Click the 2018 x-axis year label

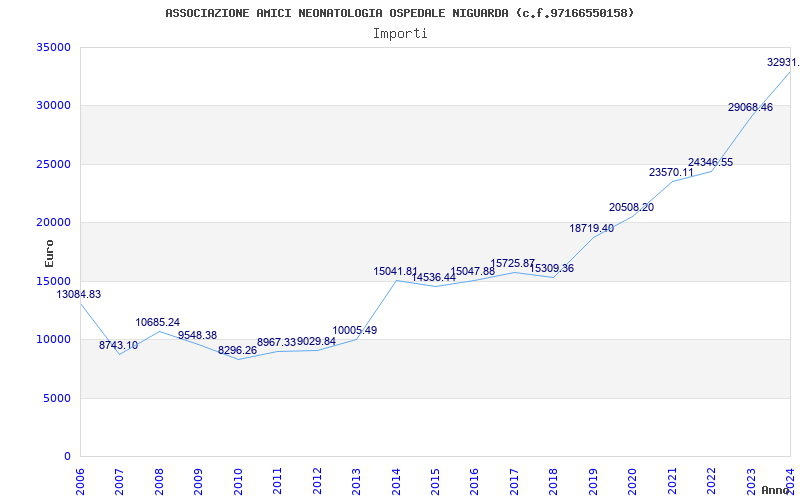pos(554,480)
